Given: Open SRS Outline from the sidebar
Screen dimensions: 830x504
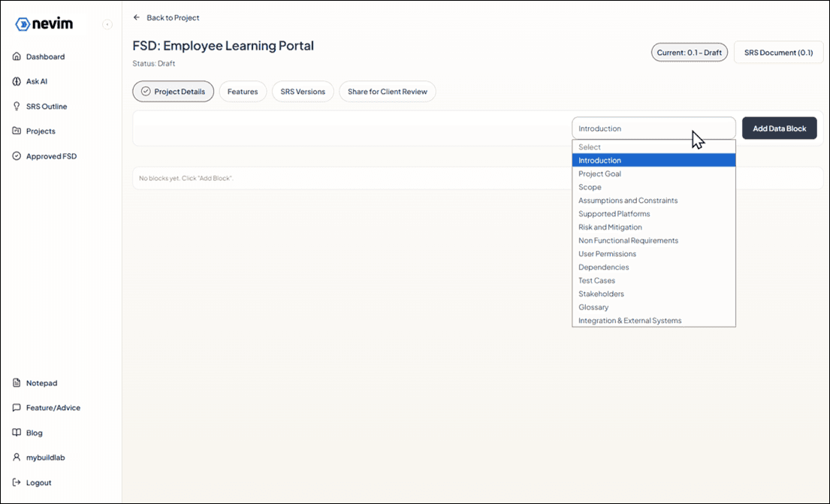Looking at the screenshot, I should [x=45, y=106].
